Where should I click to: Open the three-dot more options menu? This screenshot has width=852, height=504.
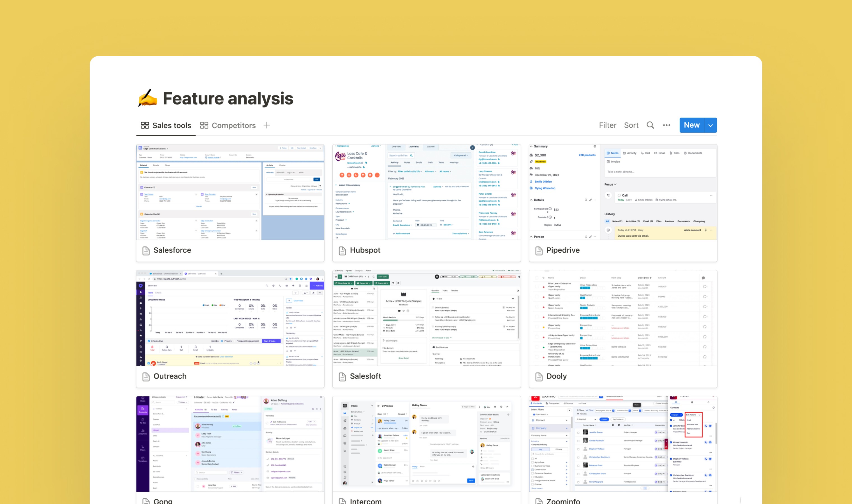tap(666, 125)
